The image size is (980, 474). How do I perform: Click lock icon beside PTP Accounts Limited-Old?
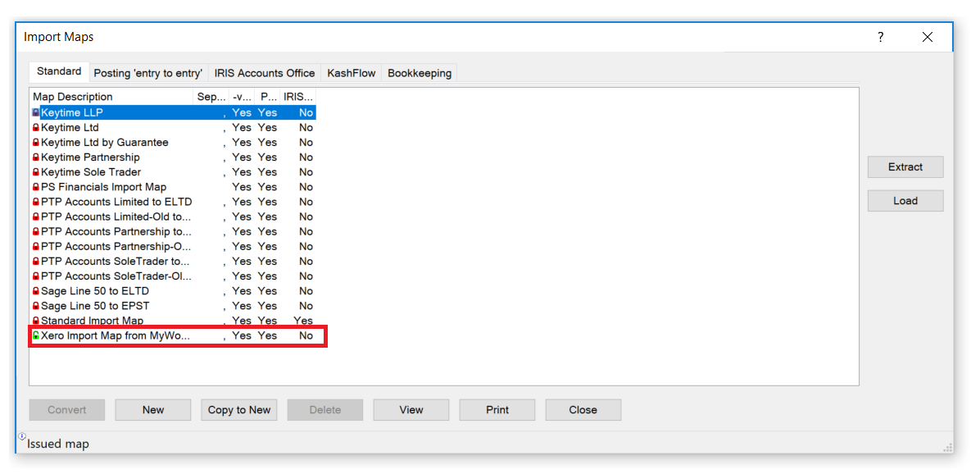pos(35,217)
